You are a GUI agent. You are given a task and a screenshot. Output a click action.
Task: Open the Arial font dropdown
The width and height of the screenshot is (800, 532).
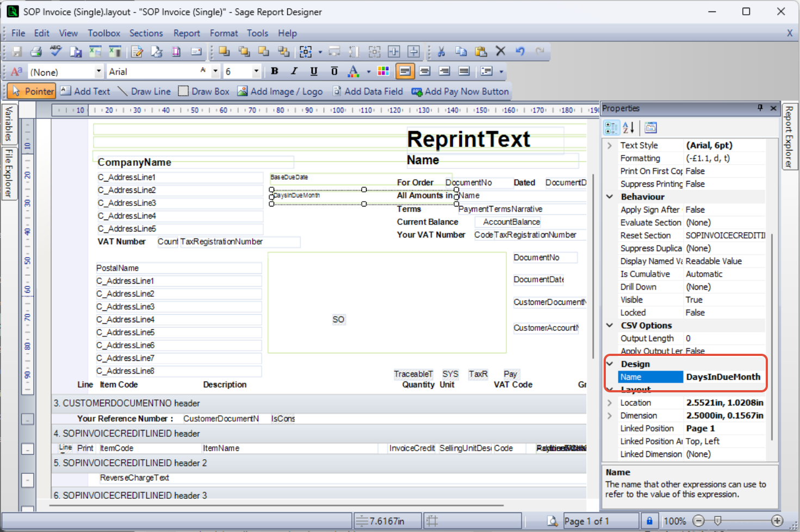(x=215, y=71)
